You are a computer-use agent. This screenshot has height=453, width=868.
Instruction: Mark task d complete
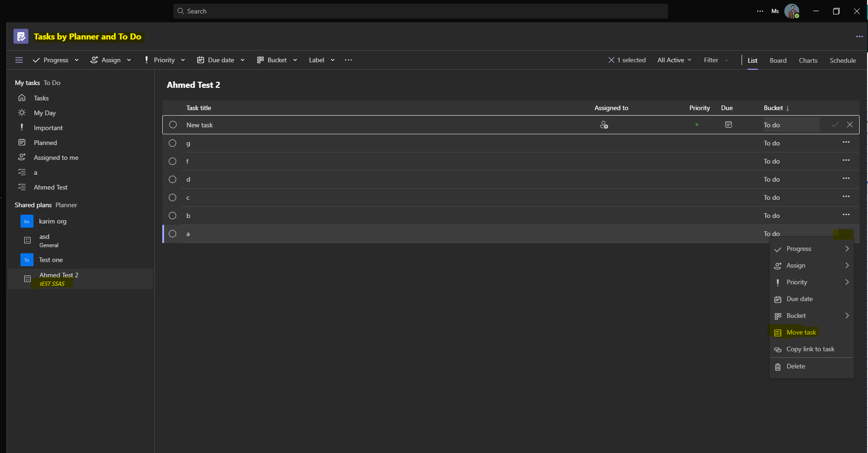point(172,179)
